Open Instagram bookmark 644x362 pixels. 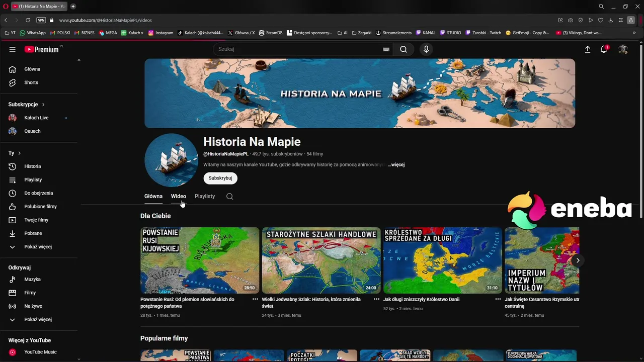point(161,33)
